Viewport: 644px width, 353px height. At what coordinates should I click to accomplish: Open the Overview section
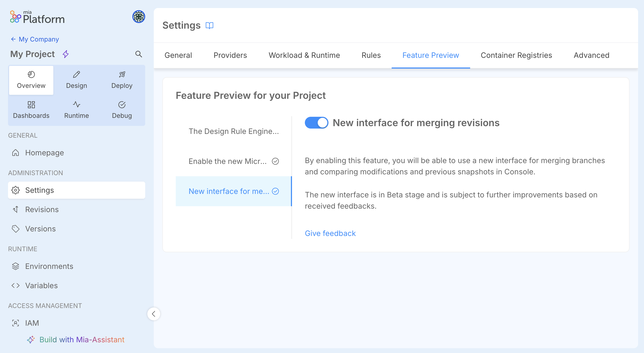31,80
